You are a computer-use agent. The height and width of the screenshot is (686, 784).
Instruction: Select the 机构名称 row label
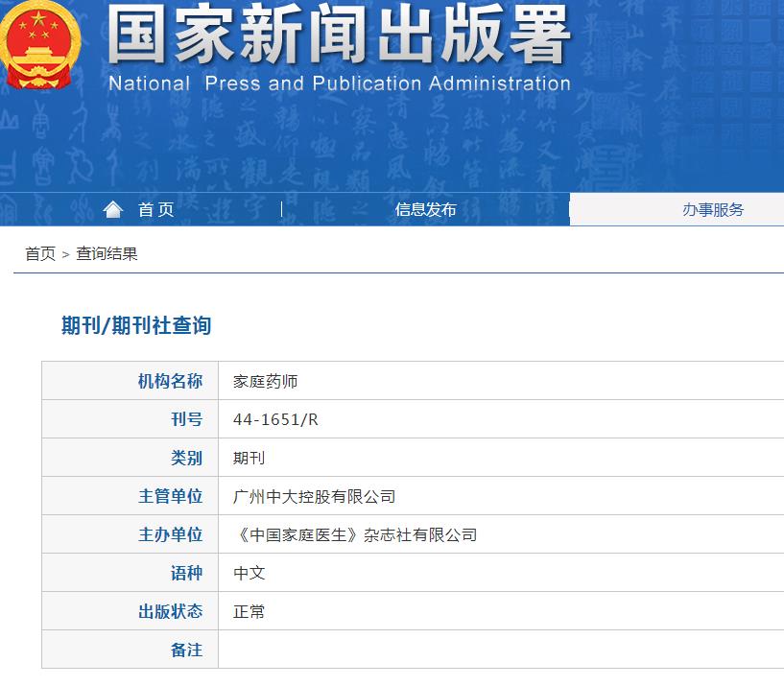coord(171,380)
